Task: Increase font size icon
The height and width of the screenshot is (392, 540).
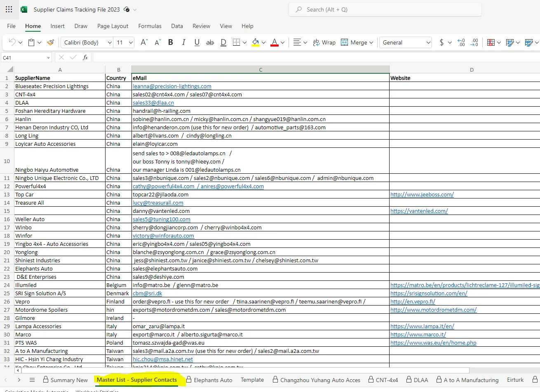Action: pyautogui.click(x=144, y=42)
